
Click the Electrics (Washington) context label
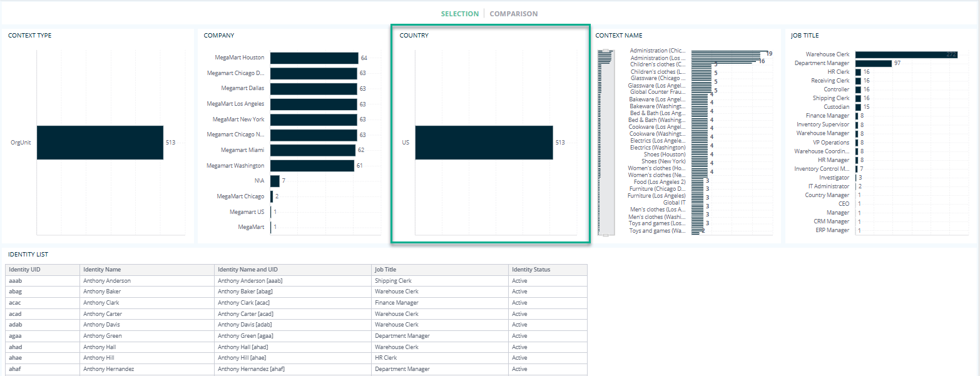point(658,148)
